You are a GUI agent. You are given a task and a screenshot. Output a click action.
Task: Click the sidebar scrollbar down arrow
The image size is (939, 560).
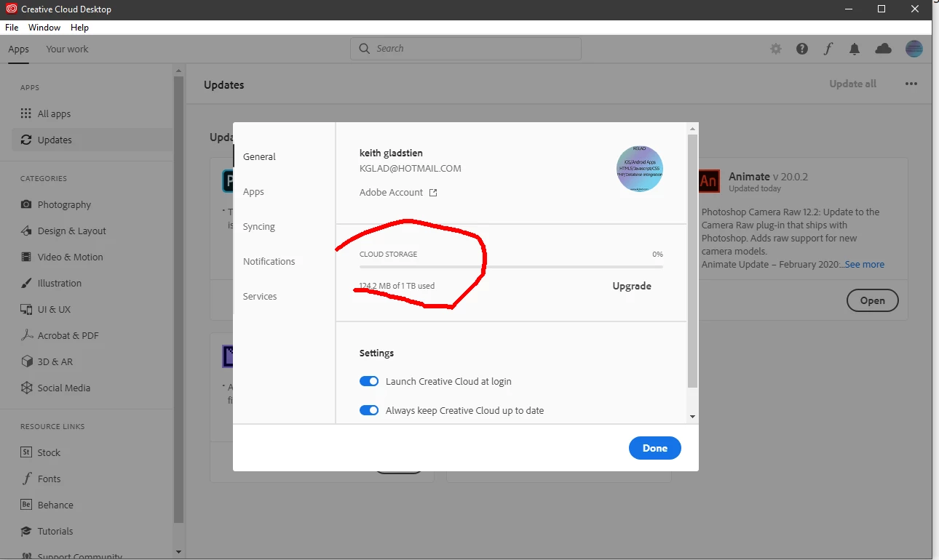point(178,552)
